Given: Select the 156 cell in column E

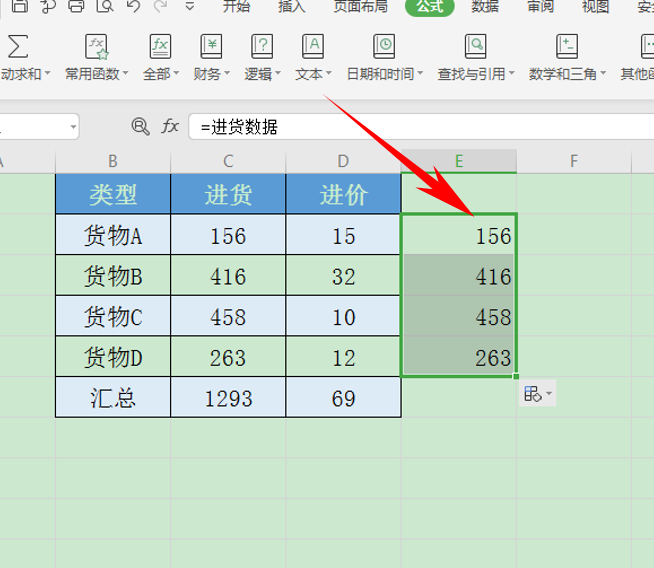Looking at the screenshot, I should (x=459, y=235).
